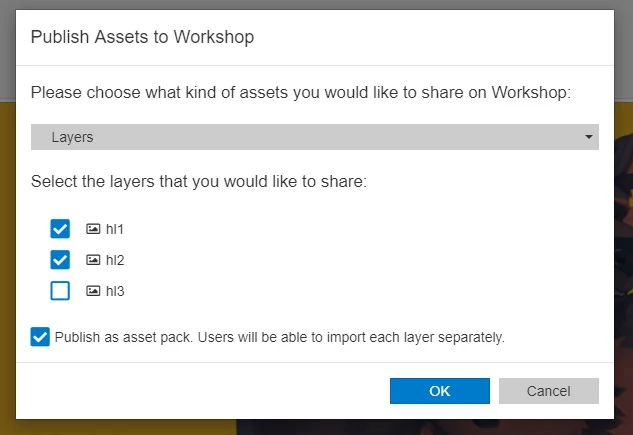
Task: Click the empty middle of the Layers dropdown bar
Action: point(330,137)
